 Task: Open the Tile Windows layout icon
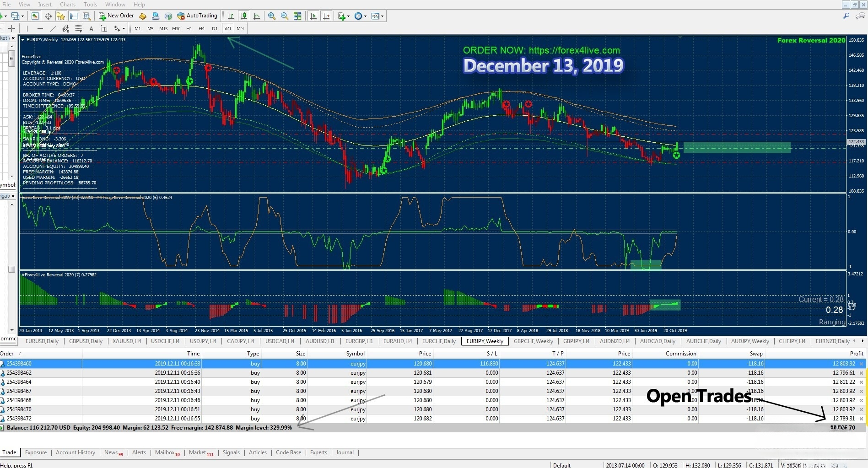point(297,16)
